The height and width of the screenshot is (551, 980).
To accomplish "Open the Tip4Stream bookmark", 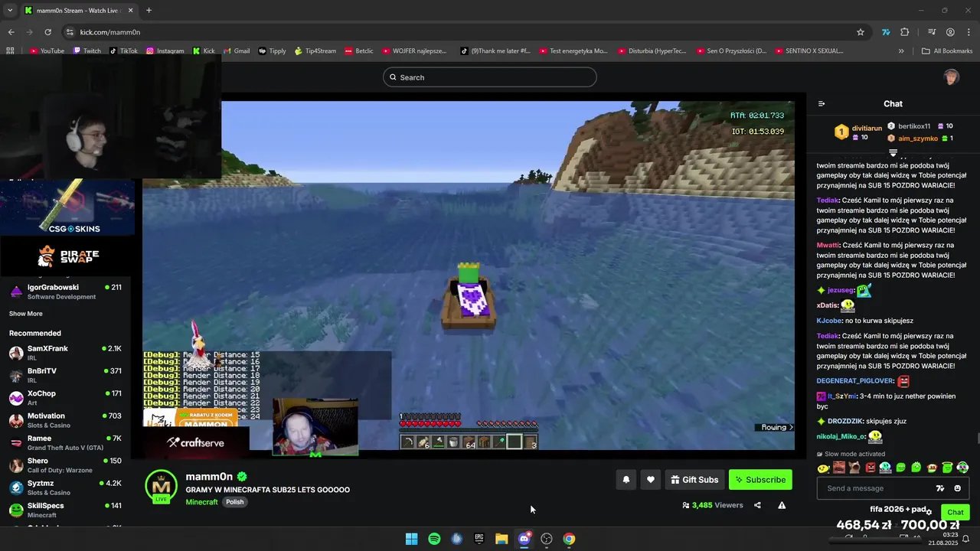I will point(315,51).
